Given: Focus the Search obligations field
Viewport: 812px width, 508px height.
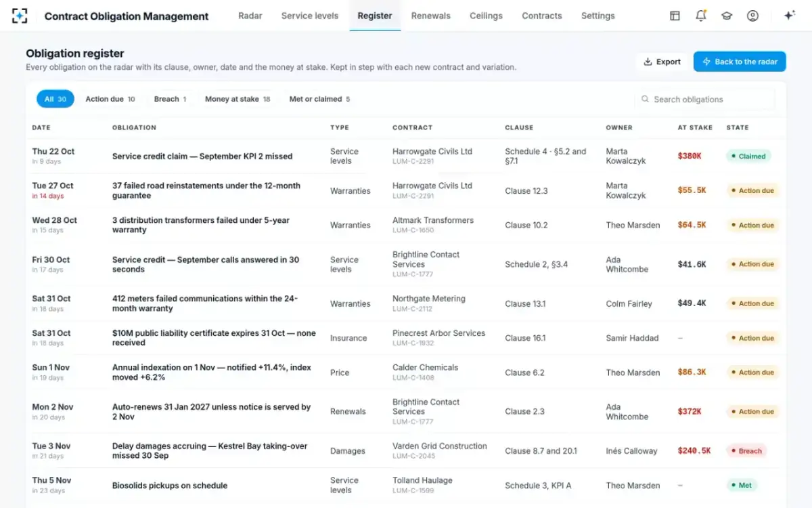Looking at the screenshot, I should point(704,99).
